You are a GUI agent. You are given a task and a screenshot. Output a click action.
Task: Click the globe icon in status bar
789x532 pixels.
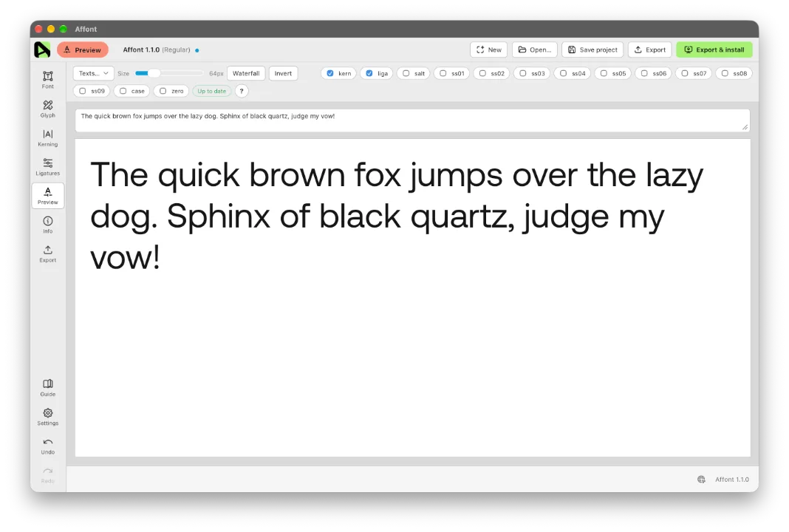(x=701, y=479)
